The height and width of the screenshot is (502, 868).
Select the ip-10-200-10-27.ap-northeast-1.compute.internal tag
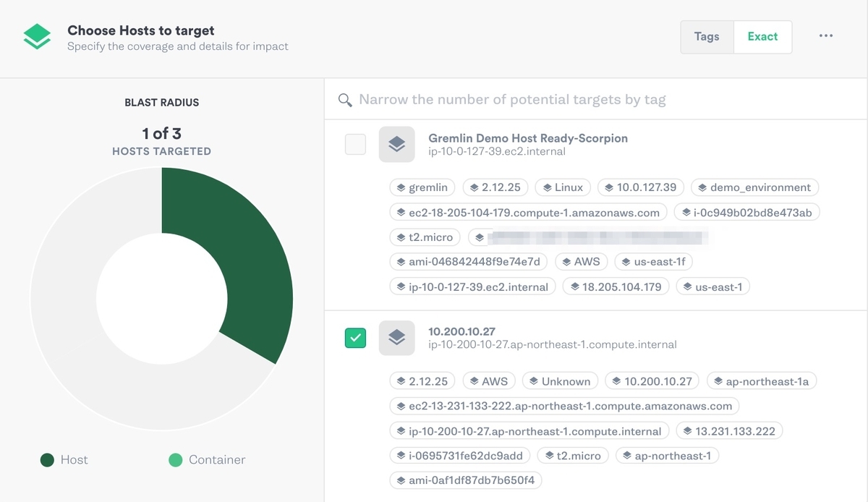pos(529,431)
